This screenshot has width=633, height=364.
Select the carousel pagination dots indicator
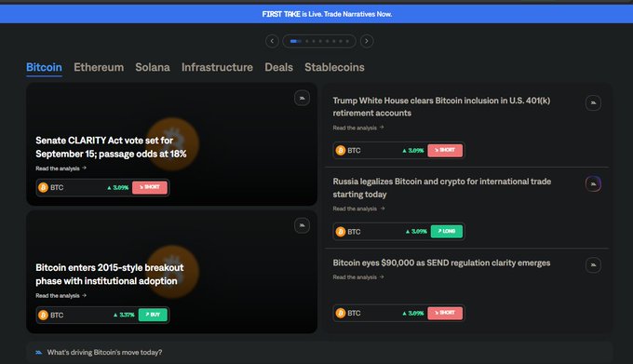(319, 41)
